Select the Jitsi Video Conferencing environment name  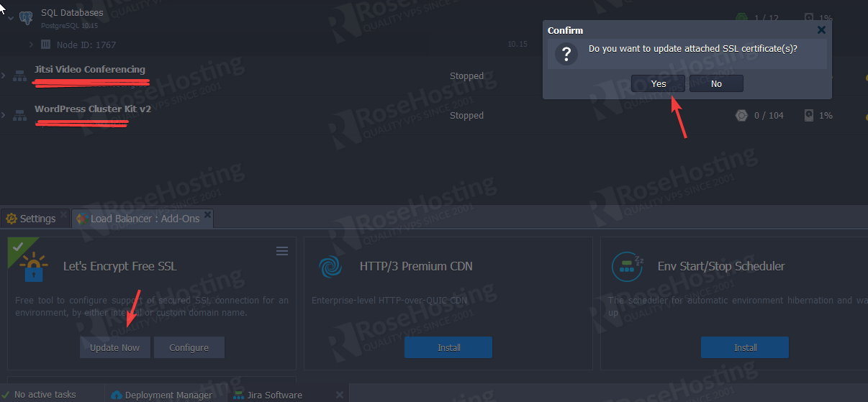(x=90, y=69)
